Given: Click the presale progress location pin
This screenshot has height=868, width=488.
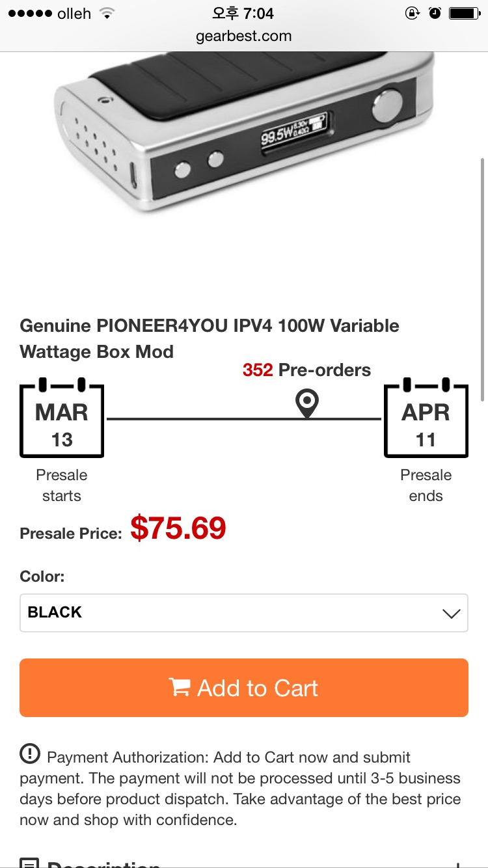Looking at the screenshot, I should click(306, 403).
